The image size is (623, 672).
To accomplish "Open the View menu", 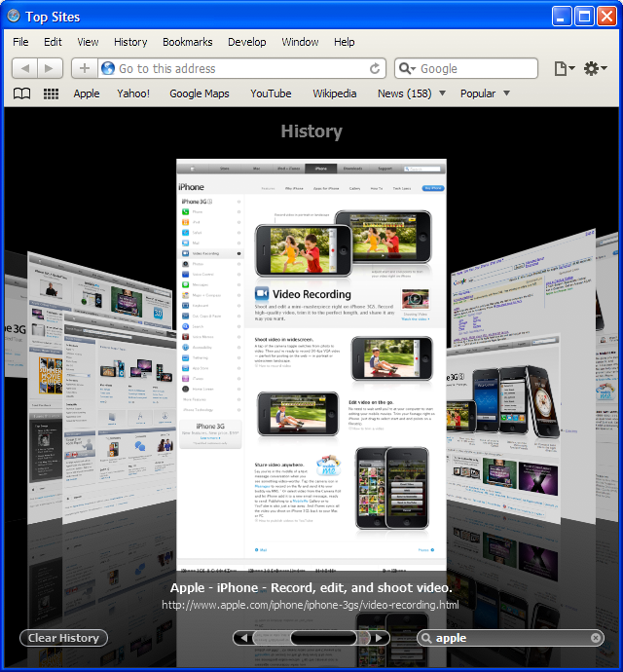I will click(88, 42).
